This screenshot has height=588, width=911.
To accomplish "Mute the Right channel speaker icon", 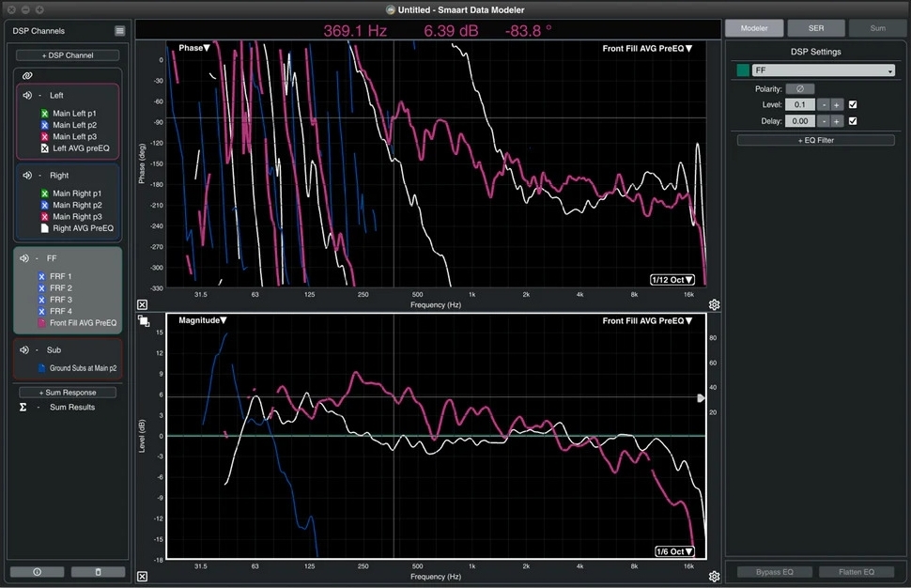I will pyautogui.click(x=26, y=175).
